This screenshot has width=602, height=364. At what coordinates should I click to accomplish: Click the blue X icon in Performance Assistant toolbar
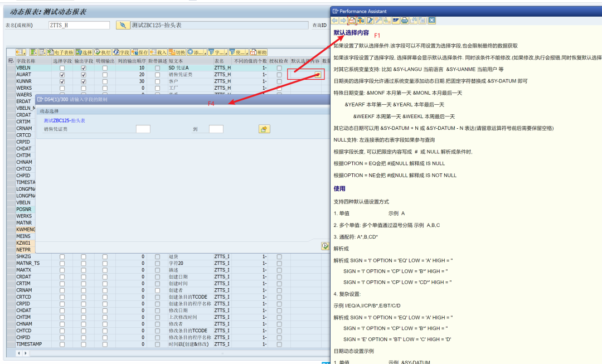[x=432, y=21]
